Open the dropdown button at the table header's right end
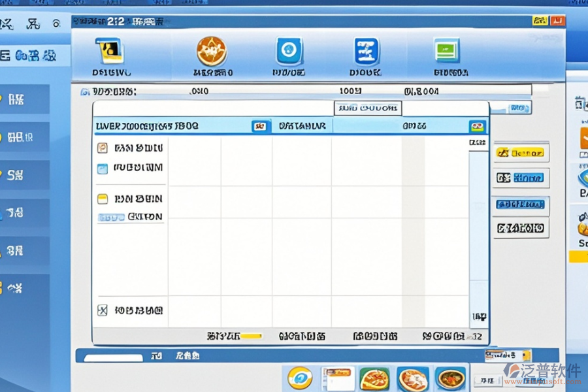The image size is (588, 392). tap(478, 126)
